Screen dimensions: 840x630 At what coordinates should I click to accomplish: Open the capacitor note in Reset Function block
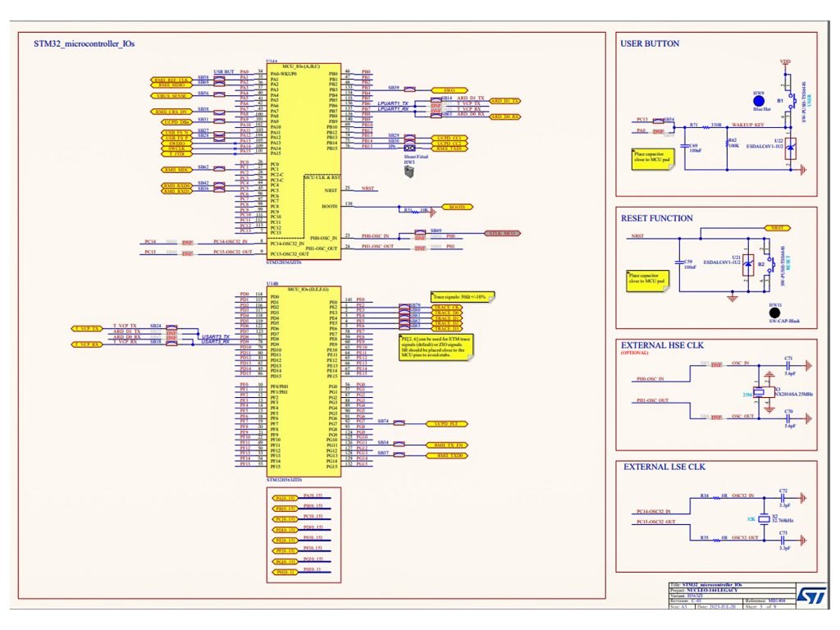pyautogui.click(x=648, y=281)
